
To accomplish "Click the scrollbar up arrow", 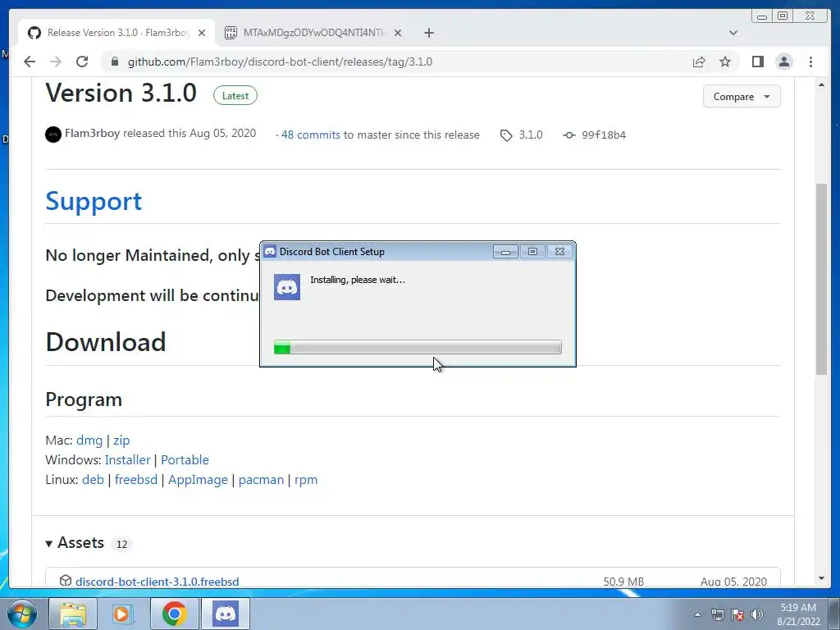I will point(821,84).
